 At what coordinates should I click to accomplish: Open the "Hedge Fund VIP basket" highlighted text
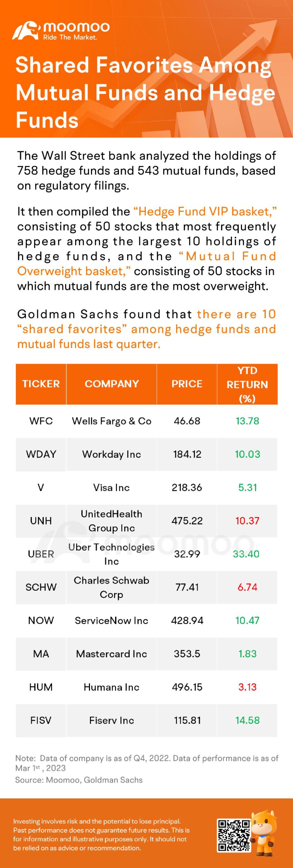pyautogui.click(x=205, y=212)
